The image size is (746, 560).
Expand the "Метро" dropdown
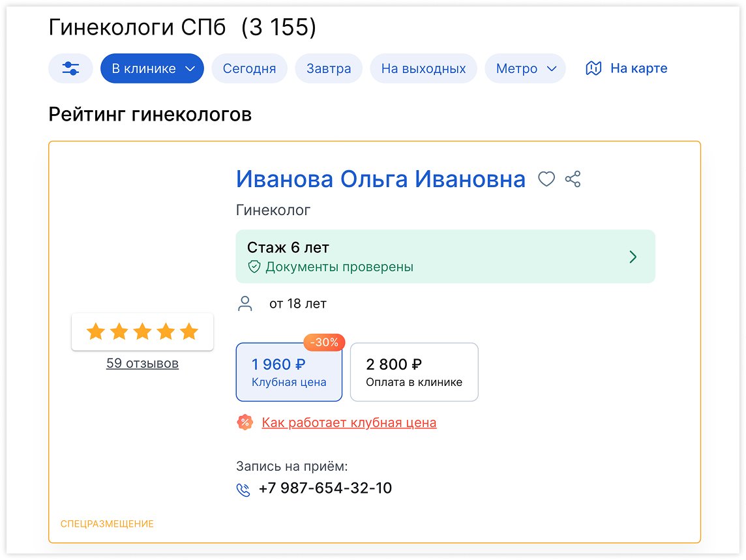click(x=525, y=68)
